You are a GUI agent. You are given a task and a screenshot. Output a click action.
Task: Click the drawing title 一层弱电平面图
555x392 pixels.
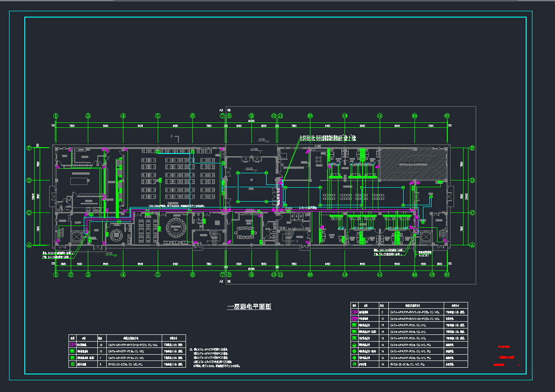249,307
